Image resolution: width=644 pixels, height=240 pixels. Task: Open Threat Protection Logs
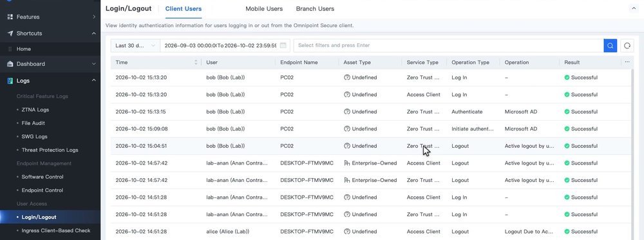pyautogui.click(x=50, y=150)
